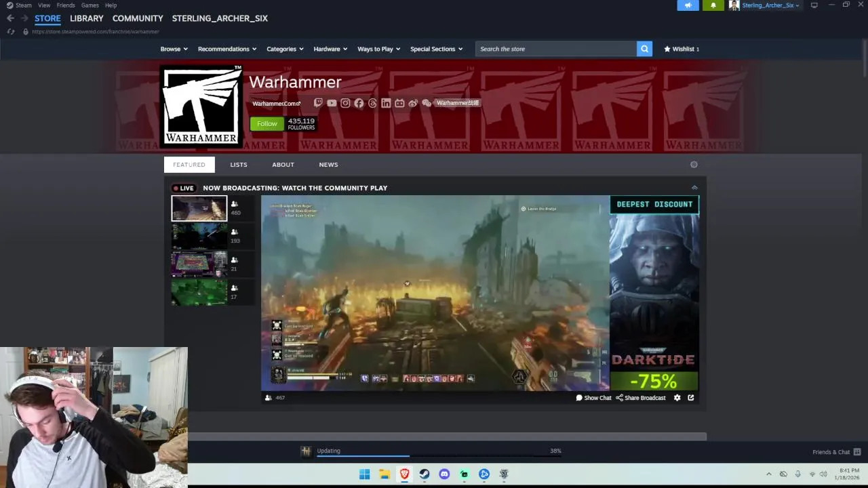Show hidden system tray icons

[x=768, y=474]
